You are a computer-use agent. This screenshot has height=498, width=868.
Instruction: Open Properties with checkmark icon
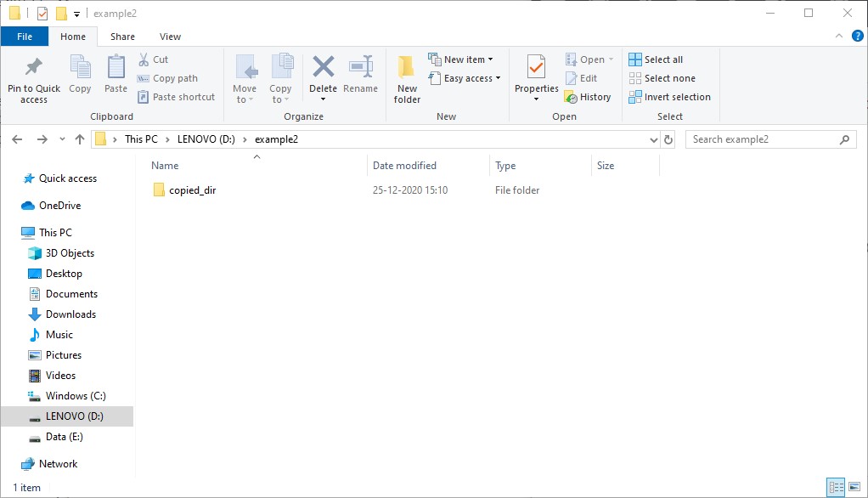pyautogui.click(x=536, y=68)
